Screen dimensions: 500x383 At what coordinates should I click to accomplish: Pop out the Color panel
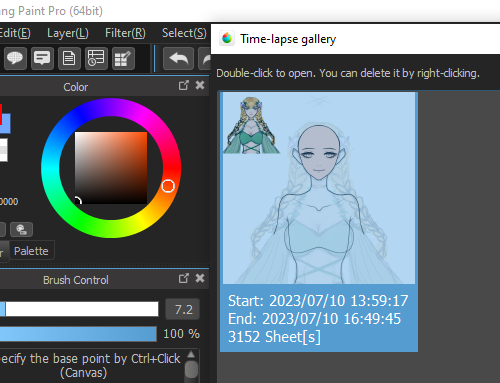tap(183, 85)
